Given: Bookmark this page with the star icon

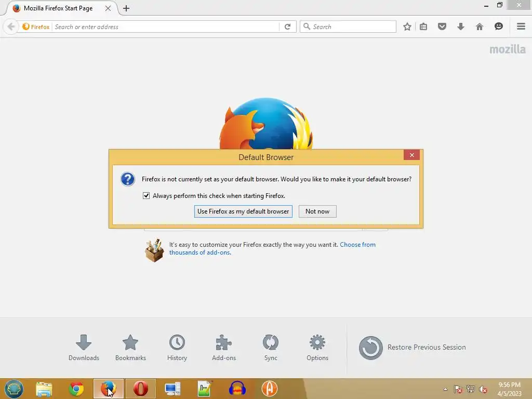Looking at the screenshot, I should [x=407, y=26].
